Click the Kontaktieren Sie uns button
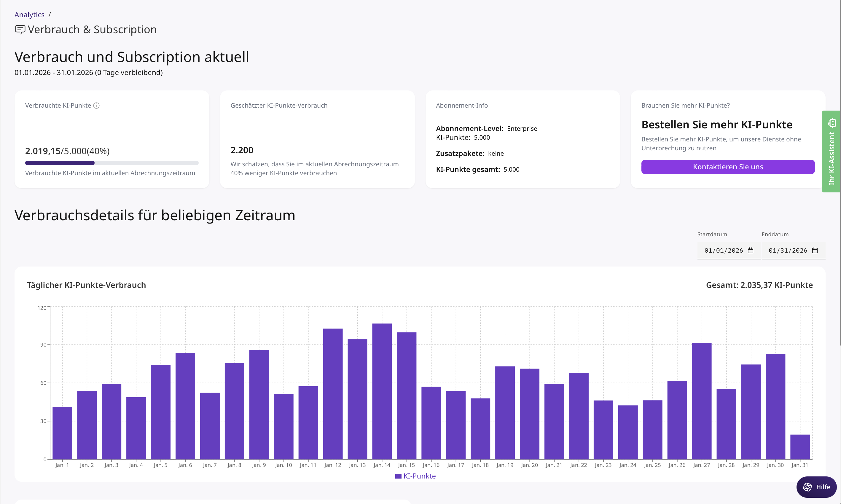Image resolution: width=841 pixels, height=504 pixels. pyautogui.click(x=728, y=167)
